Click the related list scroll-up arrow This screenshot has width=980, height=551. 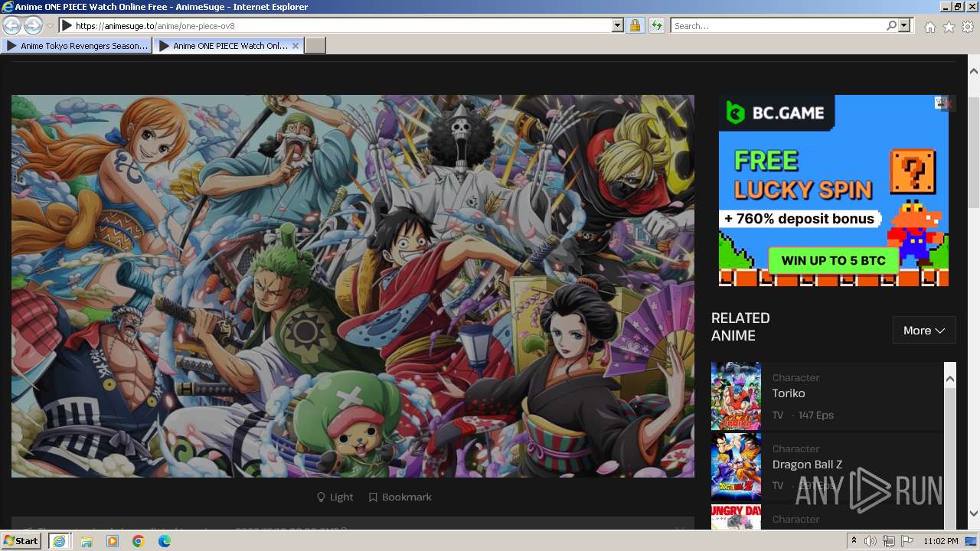point(950,379)
